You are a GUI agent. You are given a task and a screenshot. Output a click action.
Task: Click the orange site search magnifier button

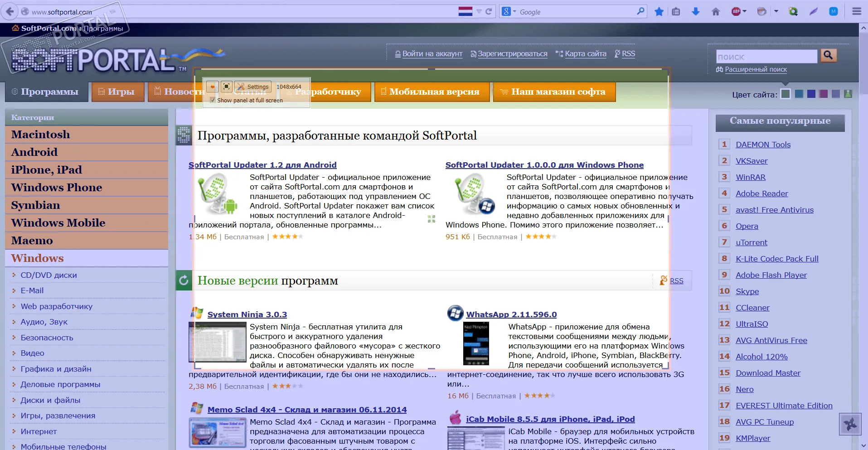828,56
